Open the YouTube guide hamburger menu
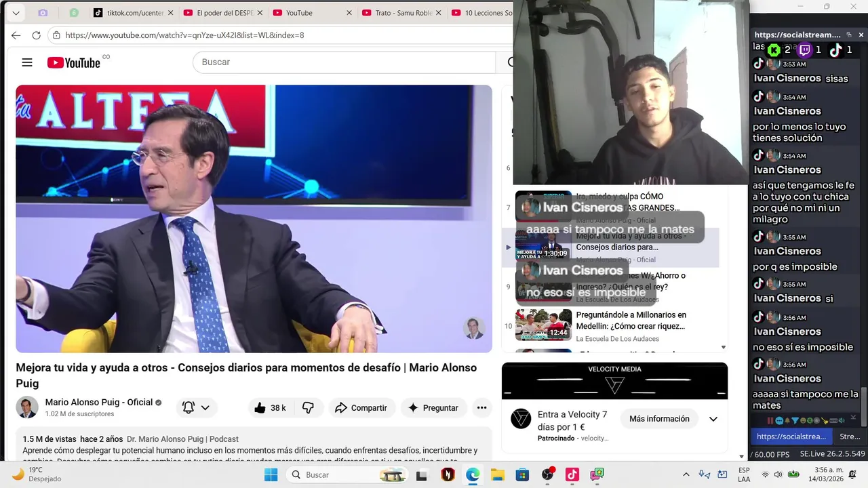This screenshot has height=488, width=868. click(x=27, y=62)
